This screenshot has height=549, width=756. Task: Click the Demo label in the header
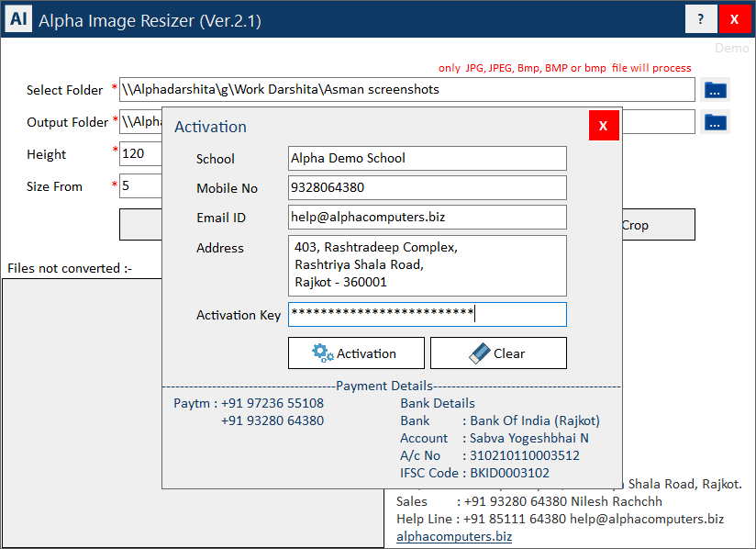[x=731, y=48]
